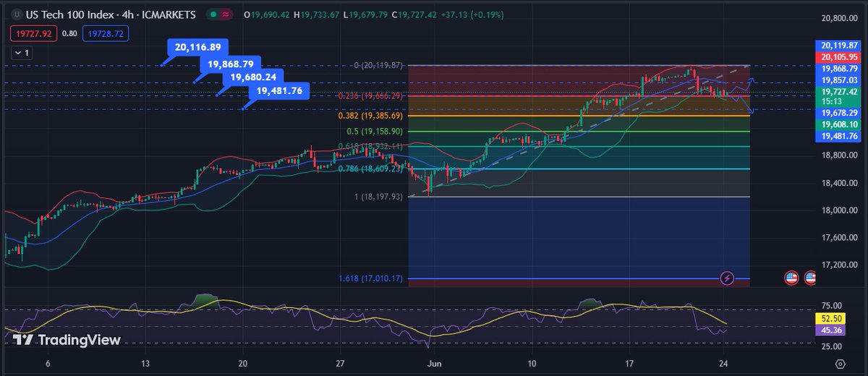
Task: Click the low value L19,679.79
Action: point(366,14)
